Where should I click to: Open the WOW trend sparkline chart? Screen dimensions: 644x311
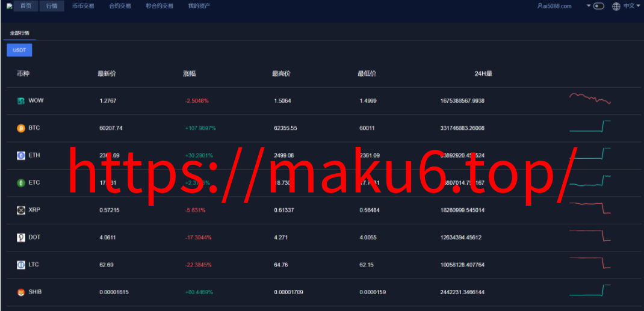[590, 99]
